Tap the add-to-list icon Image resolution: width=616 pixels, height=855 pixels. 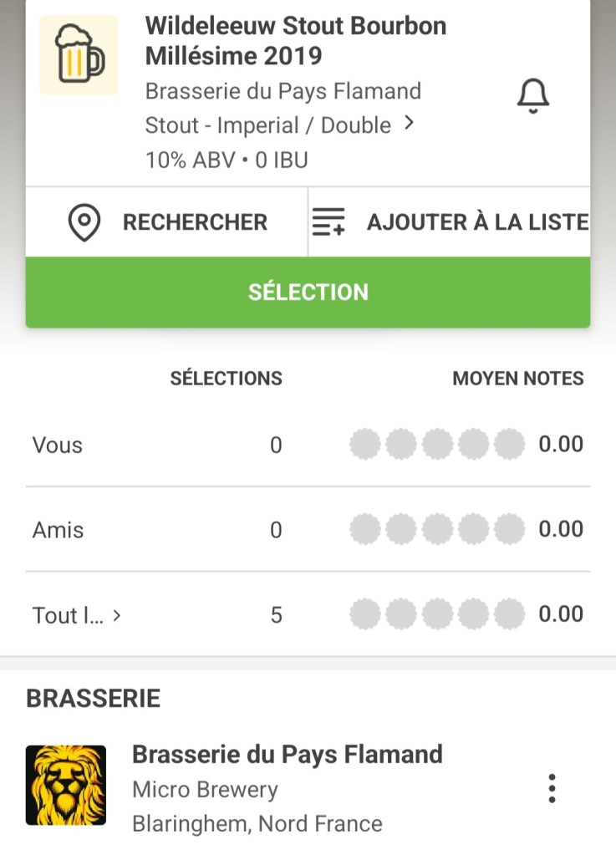click(328, 222)
